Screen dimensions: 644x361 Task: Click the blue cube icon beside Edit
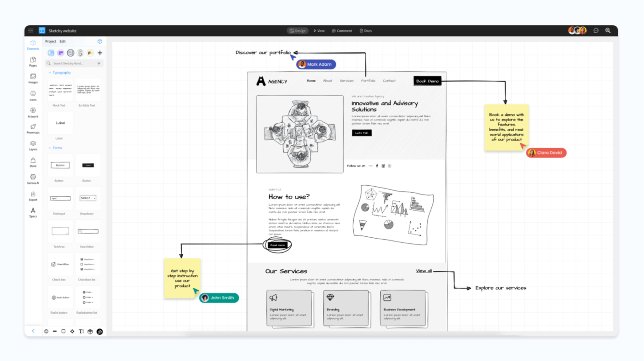100,41
